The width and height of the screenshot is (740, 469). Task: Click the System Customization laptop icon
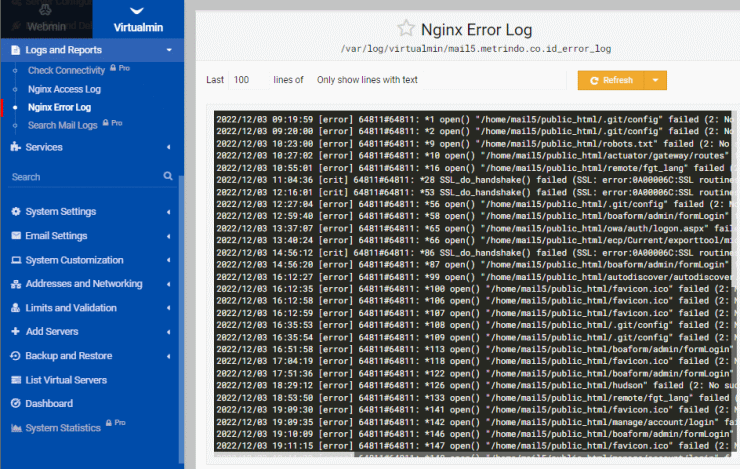(16, 260)
